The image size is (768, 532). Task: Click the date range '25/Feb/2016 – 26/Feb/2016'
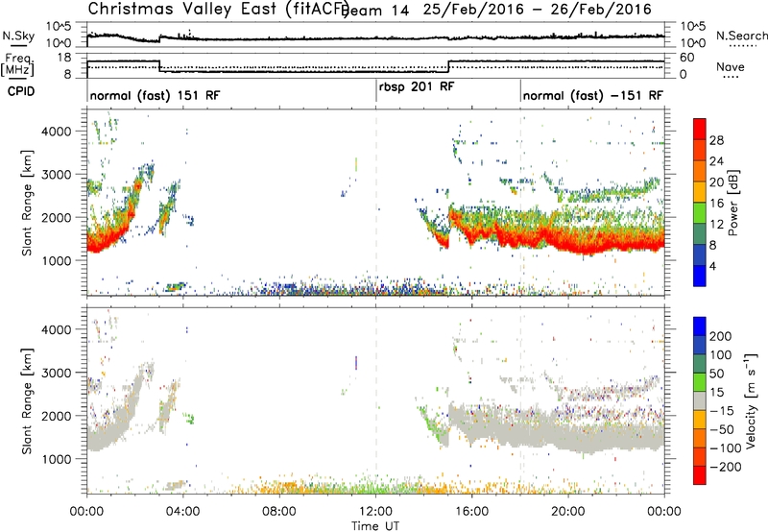coord(538,9)
